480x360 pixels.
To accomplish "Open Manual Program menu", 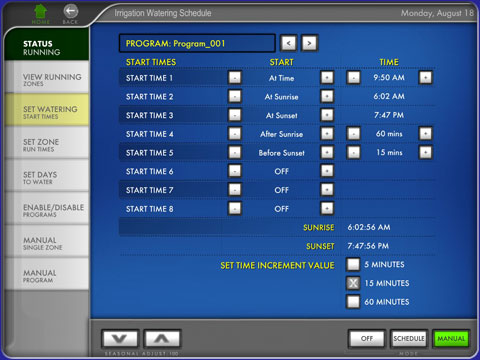I will 47,273.
